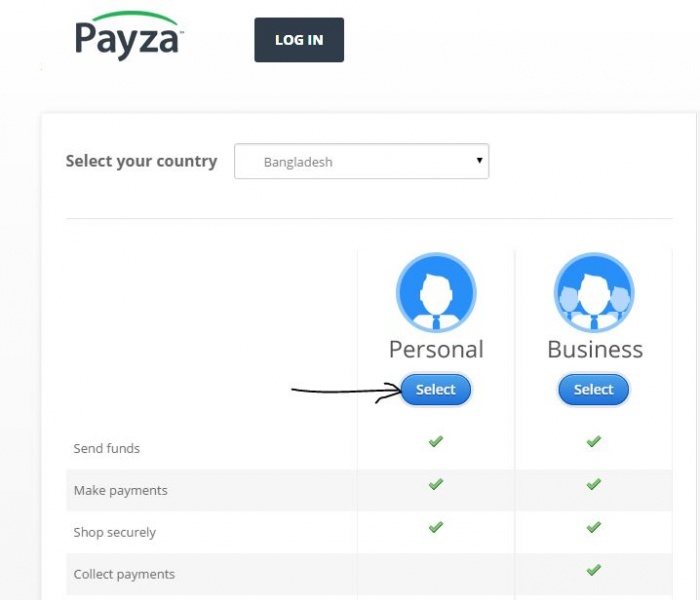Click the country dropdown arrow
The image size is (700, 600).
[x=479, y=160]
